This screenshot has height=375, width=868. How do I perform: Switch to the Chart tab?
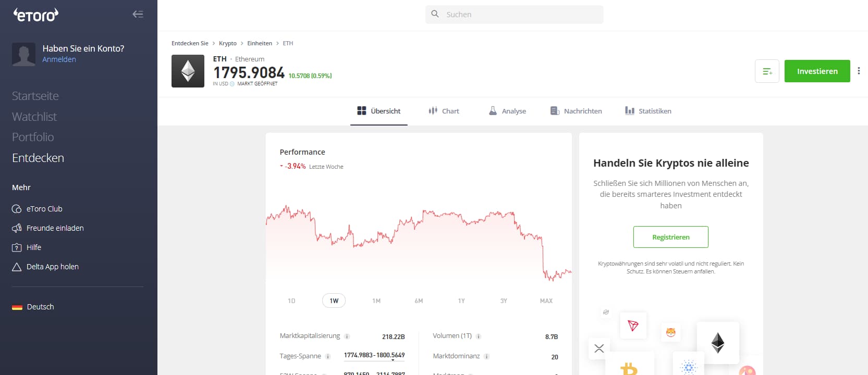(x=444, y=111)
